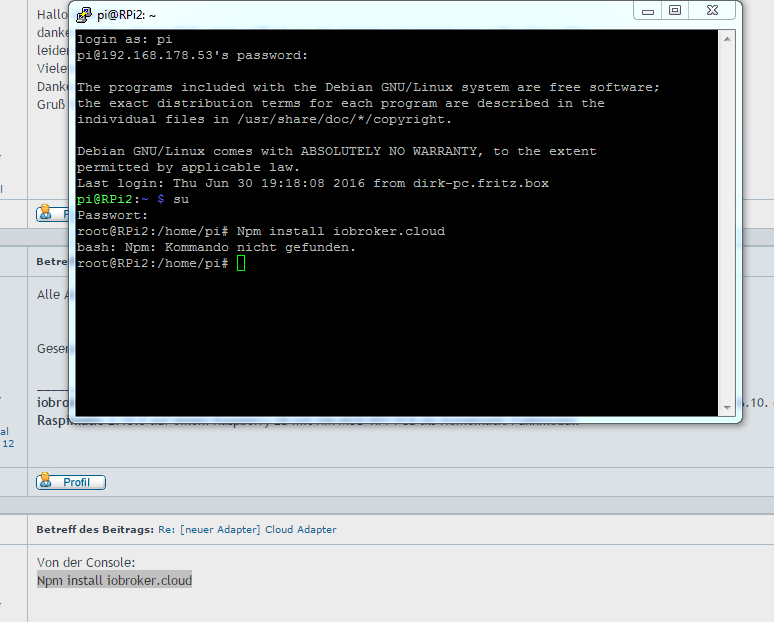Open the Profil button below the post

tap(71, 482)
